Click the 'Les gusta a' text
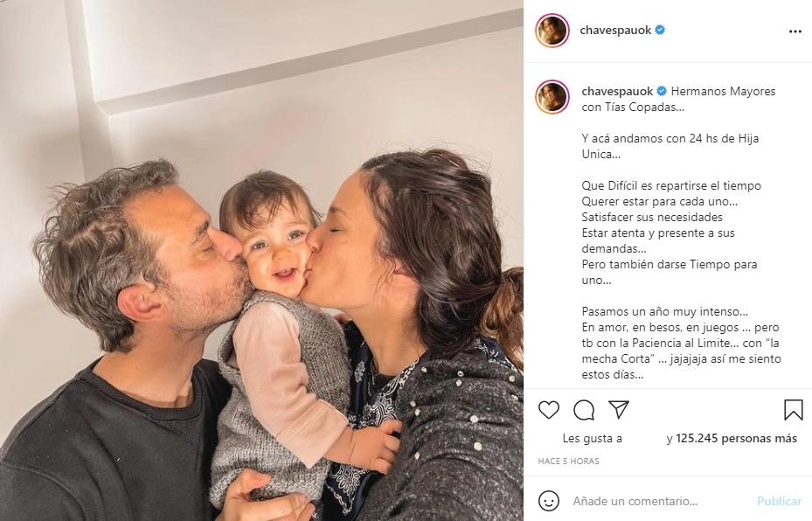Image resolution: width=812 pixels, height=521 pixels. pyautogui.click(x=592, y=439)
